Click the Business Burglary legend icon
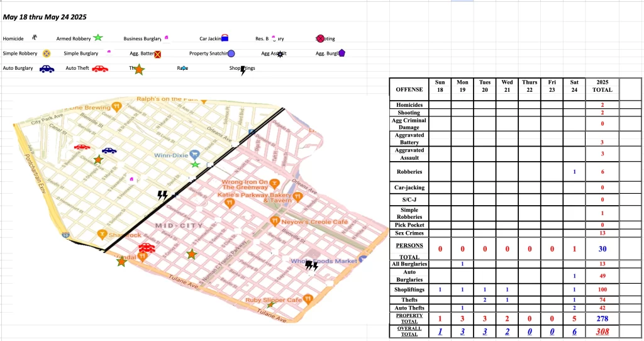This screenshot has width=644, height=341. pyautogui.click(x=166, y=37)
